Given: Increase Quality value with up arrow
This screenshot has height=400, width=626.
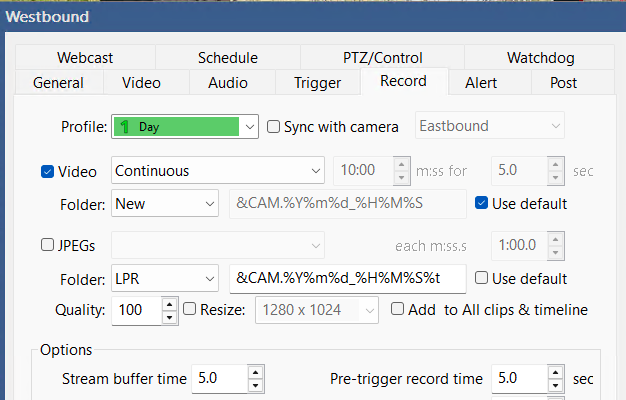Looking at the screenshot, I should coord(169,304).
